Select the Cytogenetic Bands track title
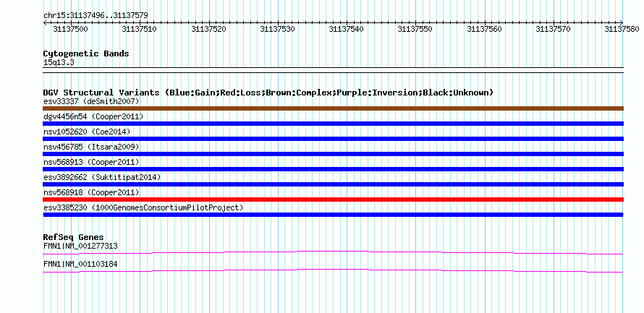The width and height of the screenshot is (644, 313). pyautogui.click(x=86, y=53)
